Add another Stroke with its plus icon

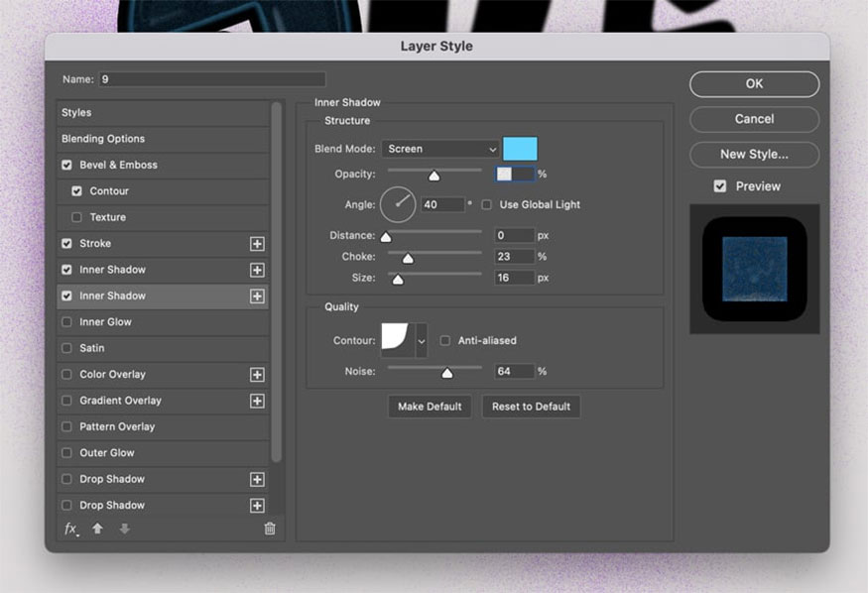(x=257, y=244)
